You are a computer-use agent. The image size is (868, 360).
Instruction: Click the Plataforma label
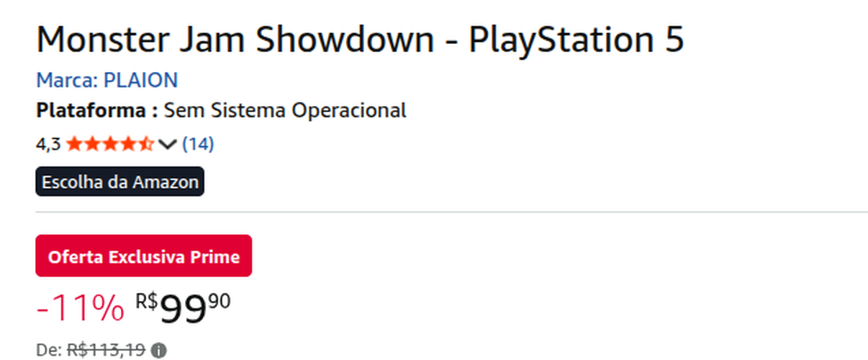[x=97, y=111]
